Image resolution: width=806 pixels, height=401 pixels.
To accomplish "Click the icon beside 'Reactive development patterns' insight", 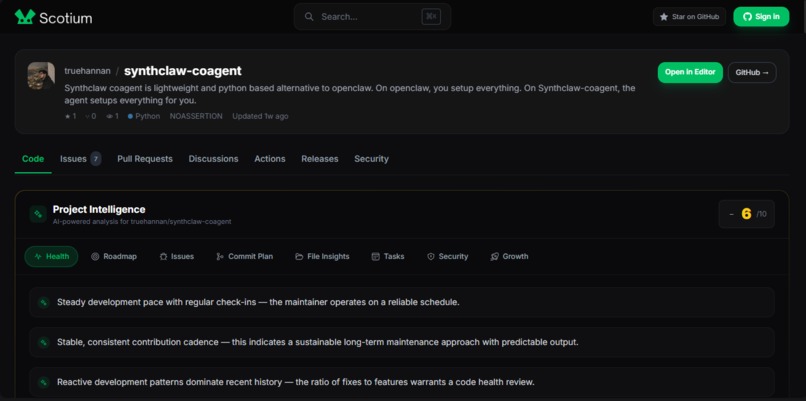I will (44, 382).
